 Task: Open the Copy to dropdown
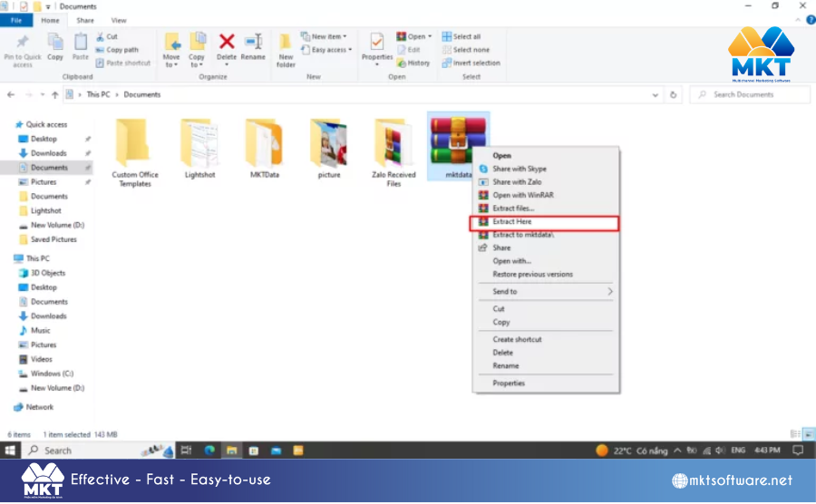coord(197,51)
